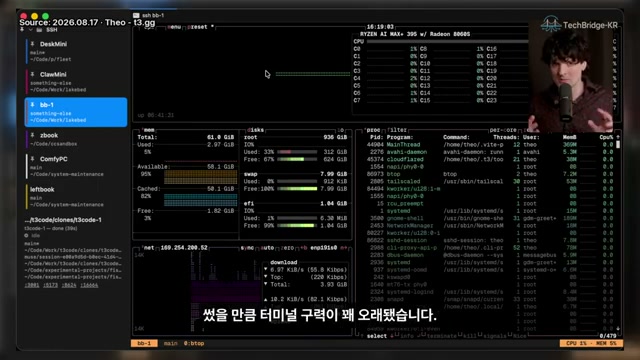Toggle net zero option
Screen dimensions: 640x360
(x=288, y=248)
